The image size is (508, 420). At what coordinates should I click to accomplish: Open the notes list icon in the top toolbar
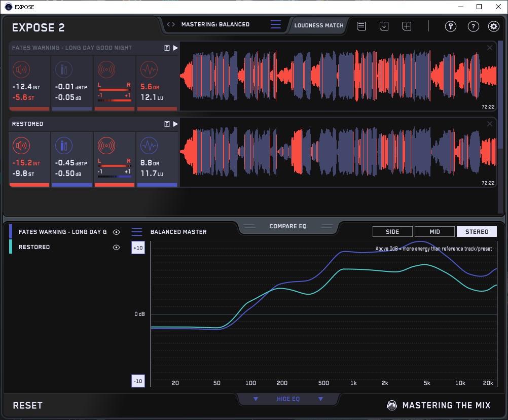[361, 26]
